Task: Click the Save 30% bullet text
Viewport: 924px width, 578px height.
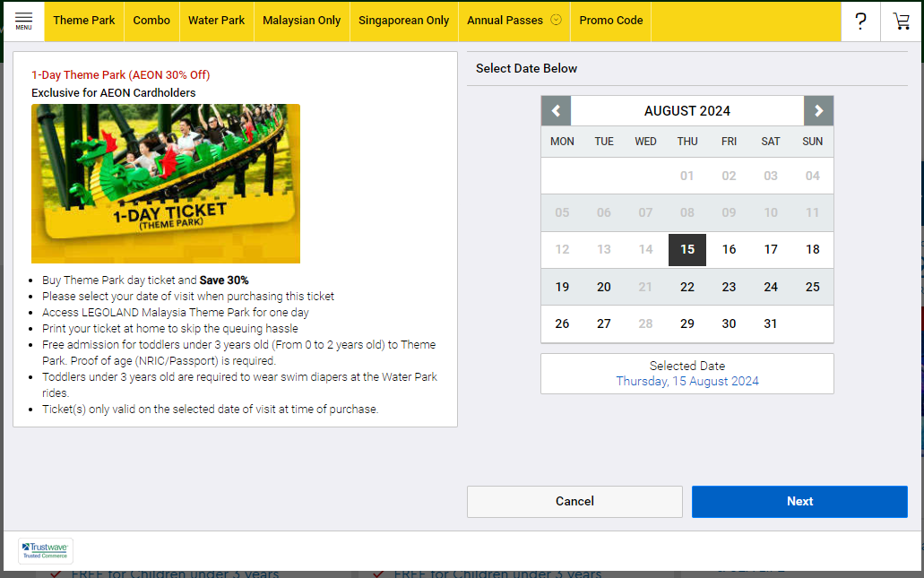Action: pyautogui.click(x=224, y=280)
